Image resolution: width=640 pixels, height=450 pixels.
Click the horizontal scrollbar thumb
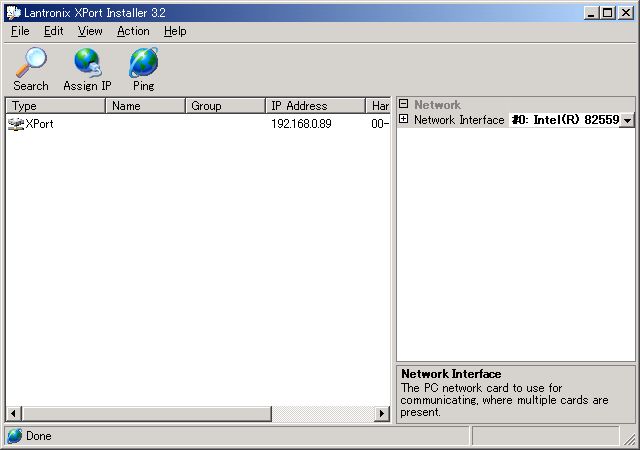[147, 413]
